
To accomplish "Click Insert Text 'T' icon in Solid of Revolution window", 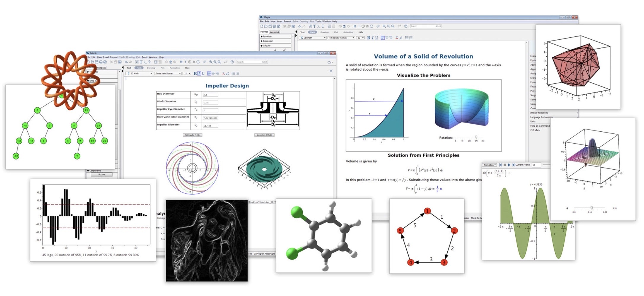I will point(314,26).
